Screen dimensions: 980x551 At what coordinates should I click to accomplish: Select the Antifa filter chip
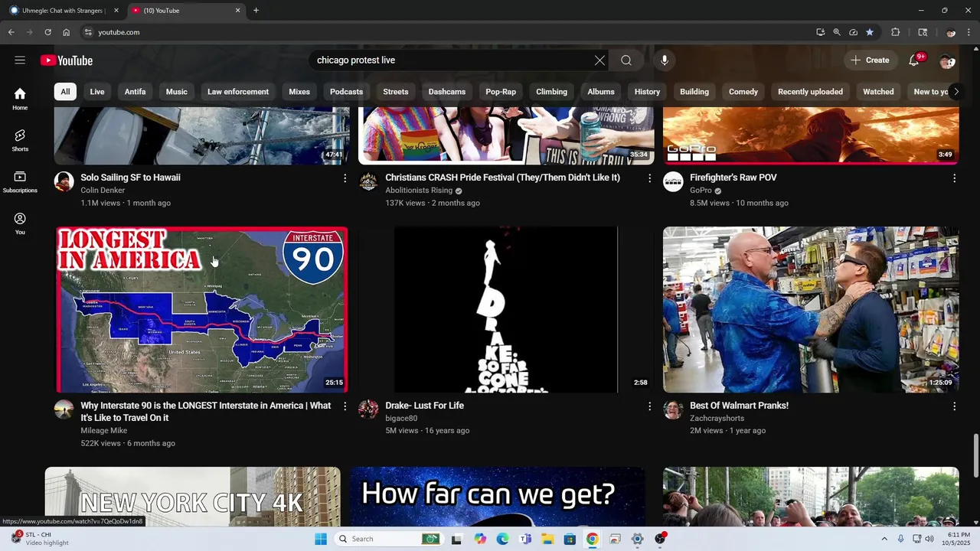(135, 92)
